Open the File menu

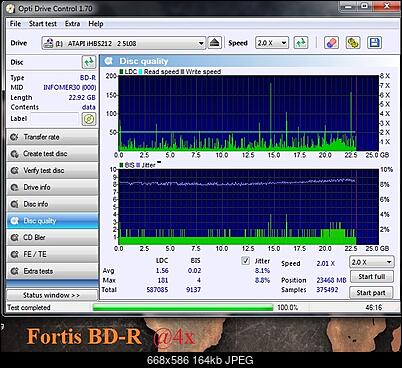[x=15, y=24]
